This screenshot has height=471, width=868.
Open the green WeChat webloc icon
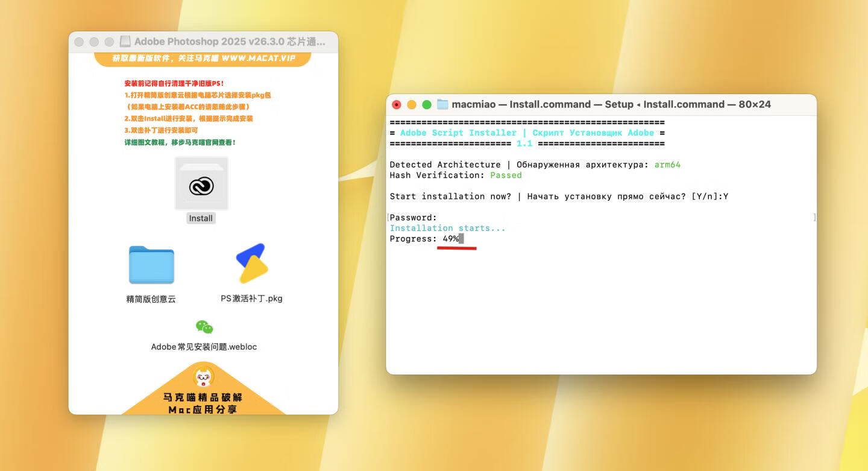tap(204, 327)
